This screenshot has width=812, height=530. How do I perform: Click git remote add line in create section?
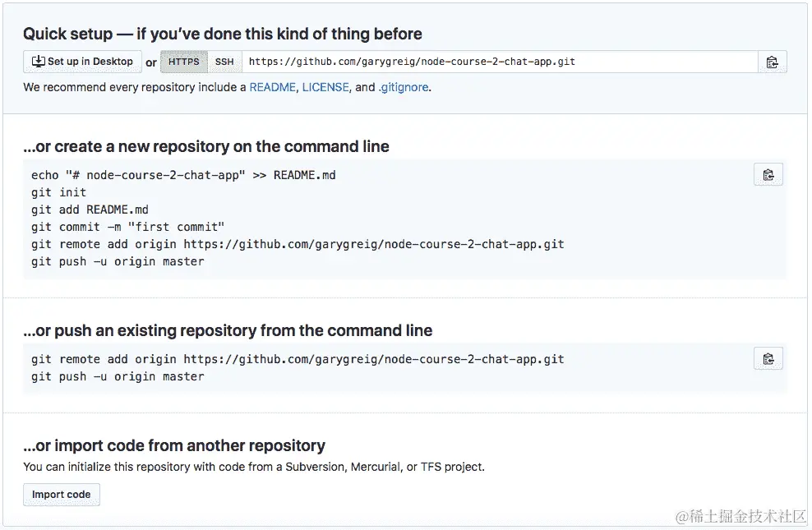click(298, 244)
